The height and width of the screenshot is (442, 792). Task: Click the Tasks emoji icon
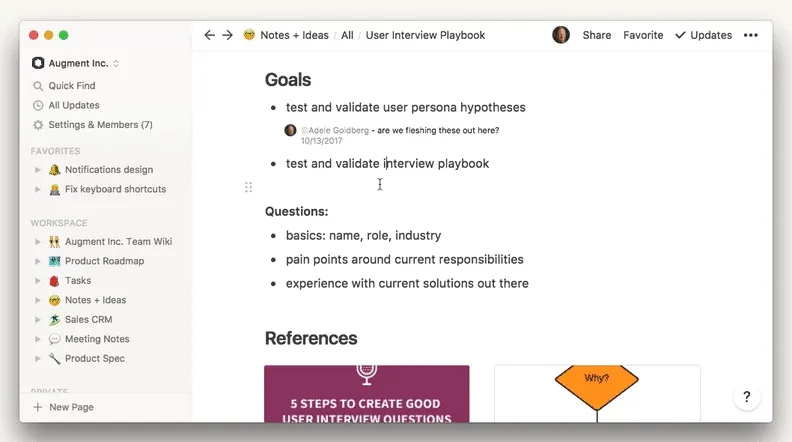55,281
